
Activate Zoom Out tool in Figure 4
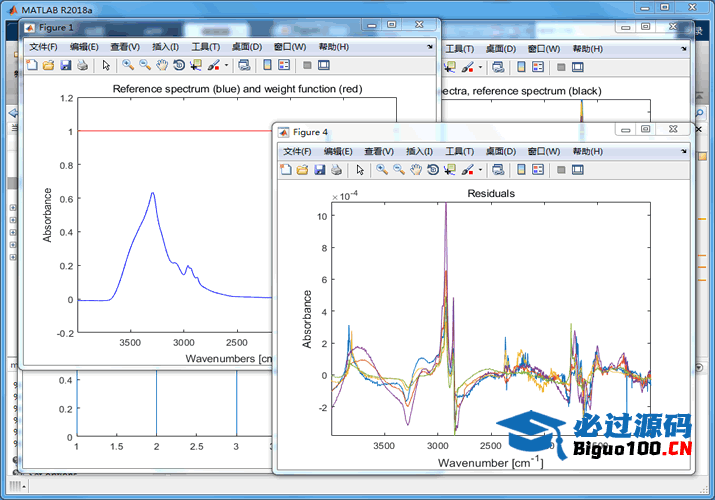[399, 170]
